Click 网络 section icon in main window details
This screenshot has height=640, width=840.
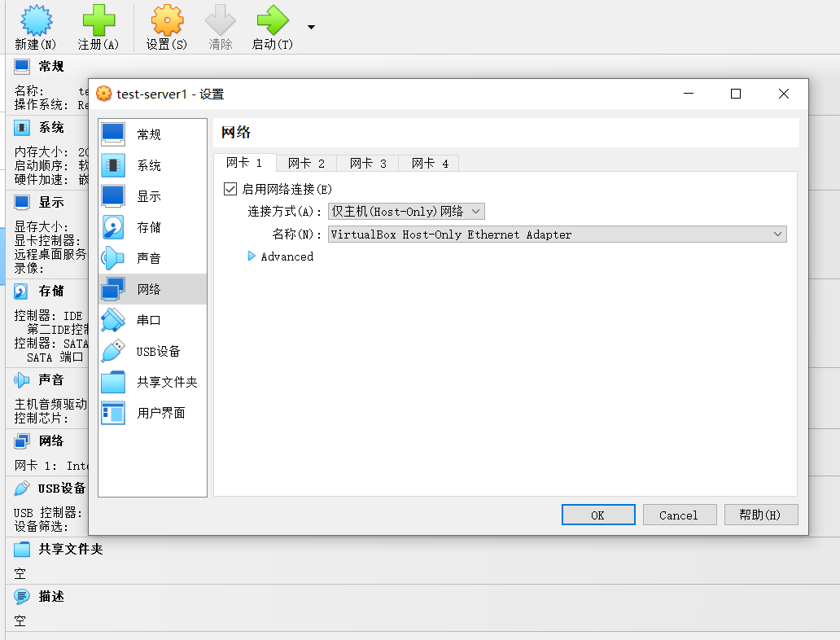(22, 441)
